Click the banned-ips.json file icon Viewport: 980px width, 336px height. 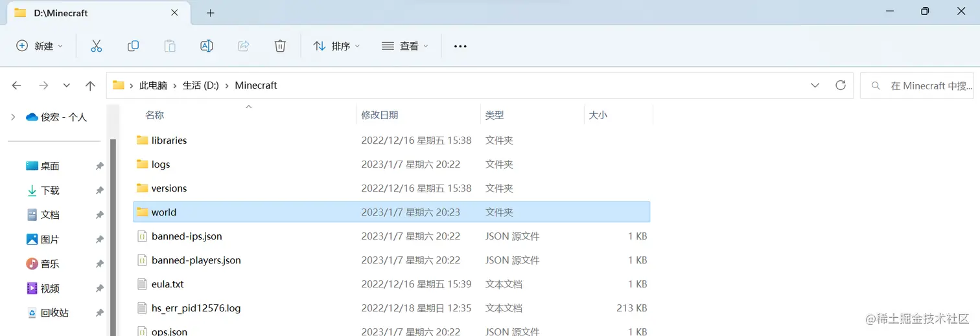tap(143, 236)
